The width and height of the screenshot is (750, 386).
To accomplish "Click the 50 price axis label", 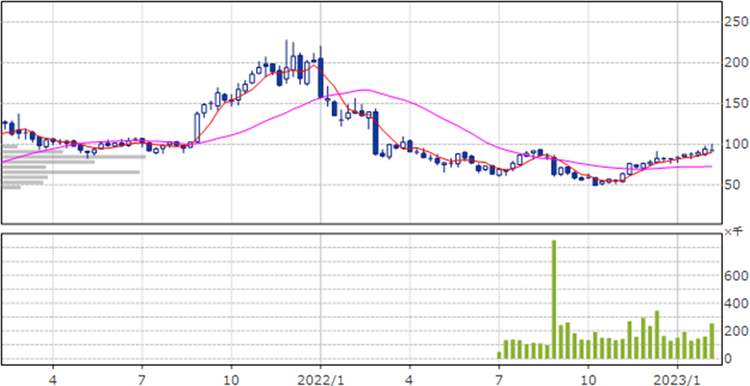I will coord(732,185).
